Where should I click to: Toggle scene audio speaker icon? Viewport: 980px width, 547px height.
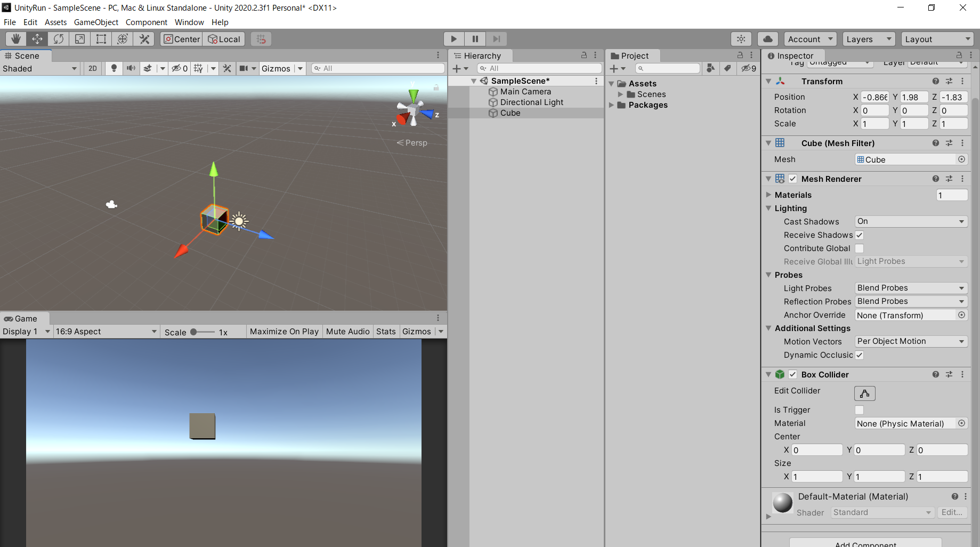[x=131, y=68]
